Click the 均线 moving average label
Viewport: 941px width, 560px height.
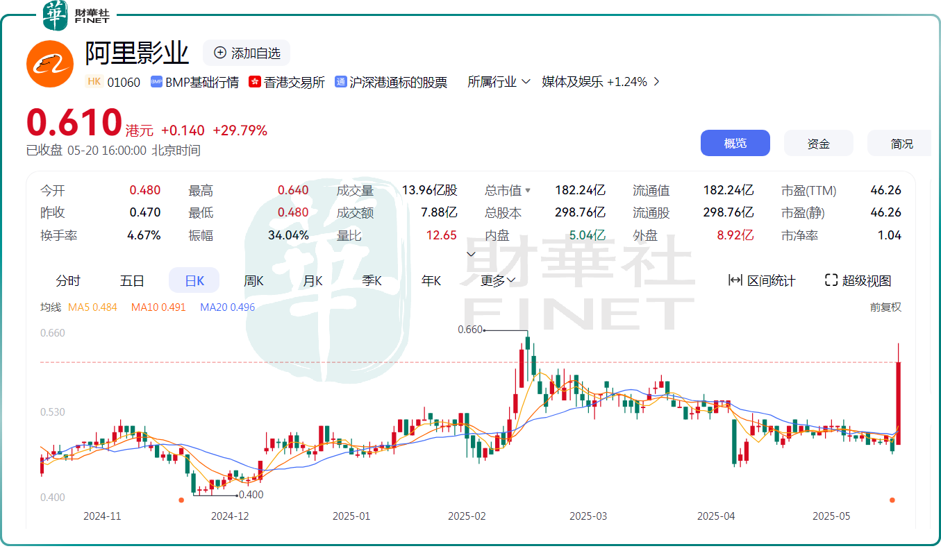[51, 307]
